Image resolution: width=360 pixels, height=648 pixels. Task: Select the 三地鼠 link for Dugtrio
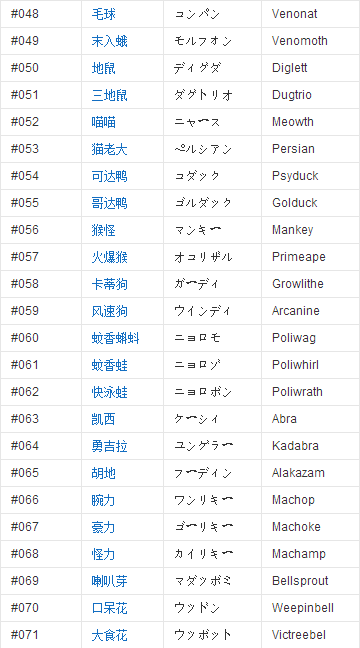pos(110,95)
